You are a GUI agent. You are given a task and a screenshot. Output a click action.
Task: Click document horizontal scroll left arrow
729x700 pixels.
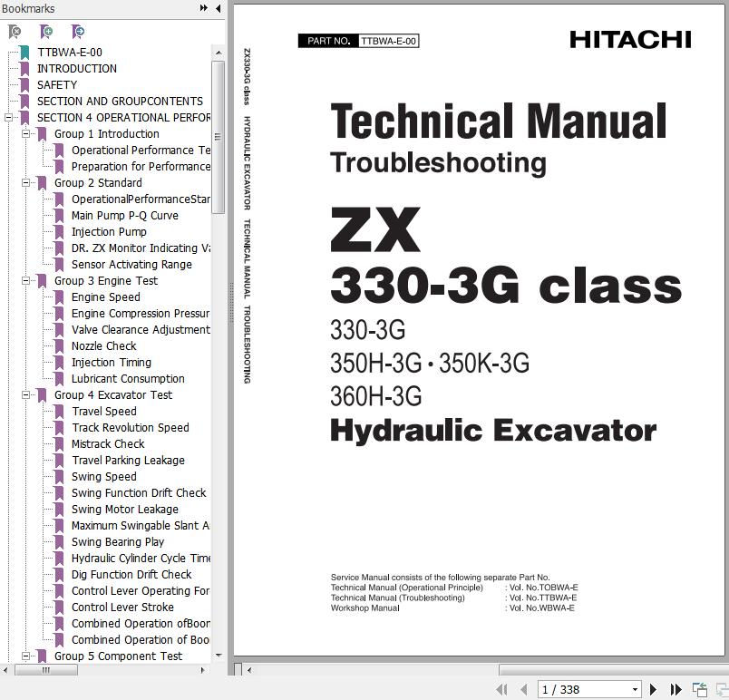pyautogui.click(x=249, y=670)
